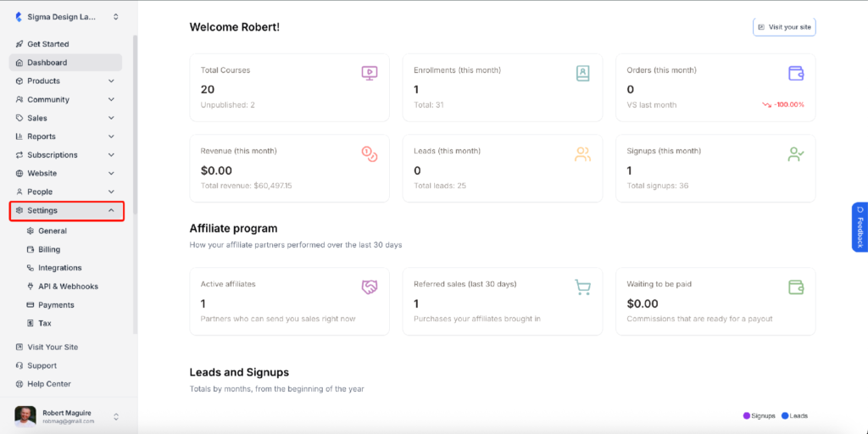The height and width of the screenshot is (434, 868).
Task: Click the Total revenue: $60,497.15 text
Action: click(x=247, y=186)
